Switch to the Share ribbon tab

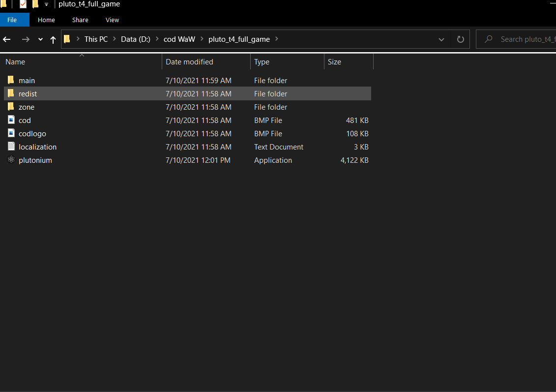[80, 20]
